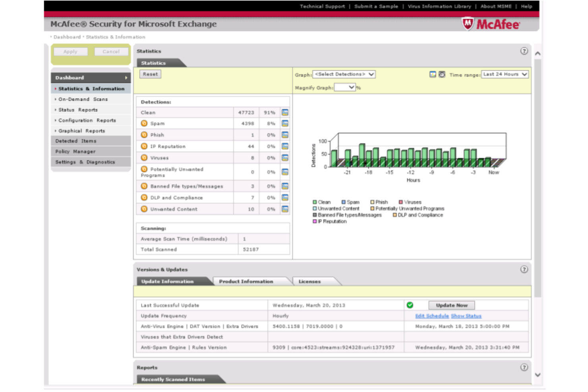588x392 pixels.
Task: Click the bar graph view icon near Time range
Action: pyautogui.click(x=433, y=74)
